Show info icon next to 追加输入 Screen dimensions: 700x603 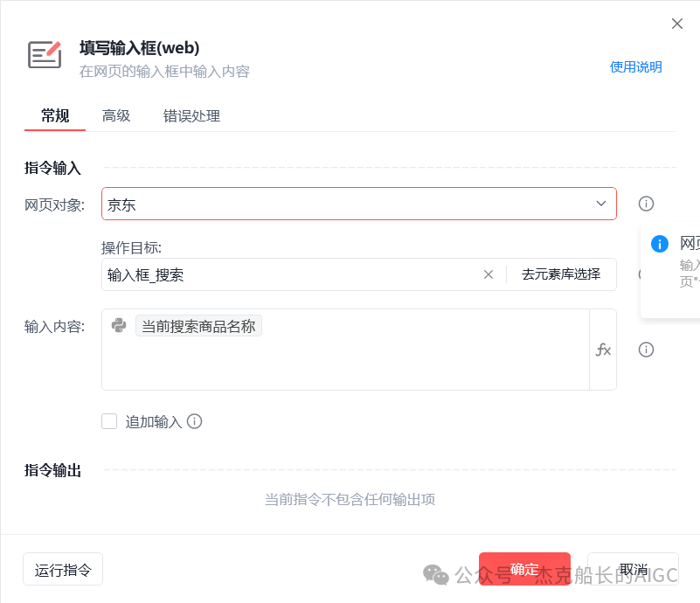point(194,421)
